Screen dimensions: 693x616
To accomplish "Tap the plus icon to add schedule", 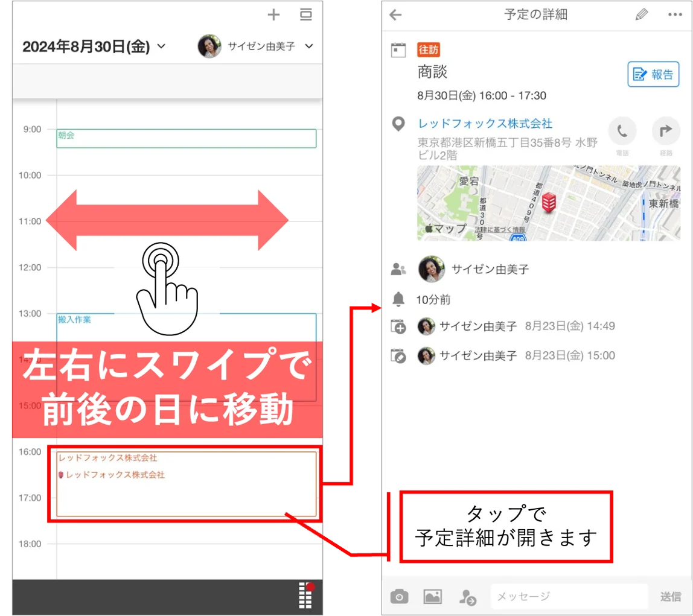I will 273,15.
